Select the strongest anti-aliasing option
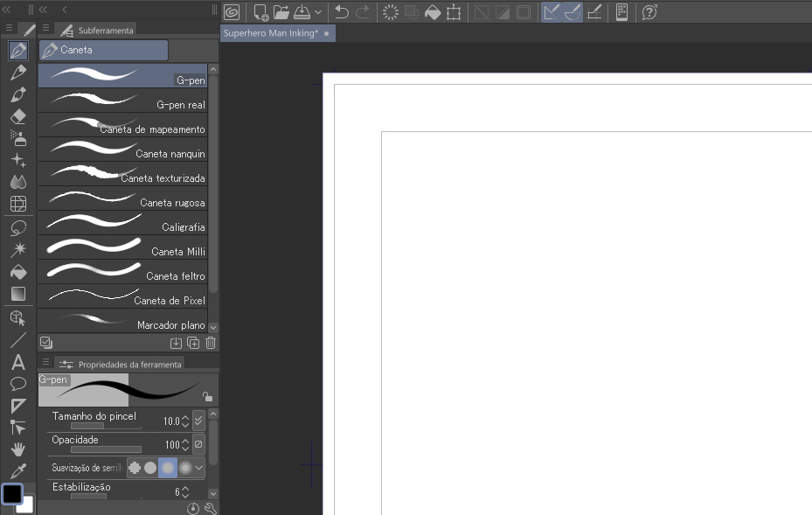The width and height of the screenshot is (812, 515). 184,468
